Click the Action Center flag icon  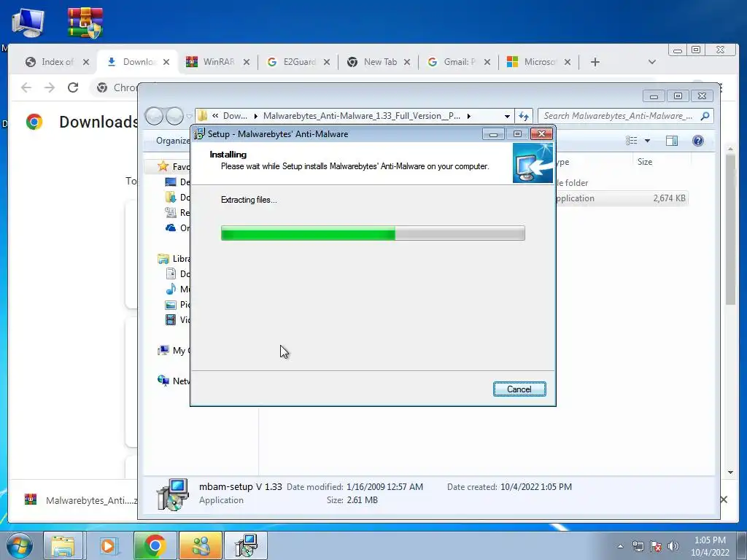click(656, 546)
